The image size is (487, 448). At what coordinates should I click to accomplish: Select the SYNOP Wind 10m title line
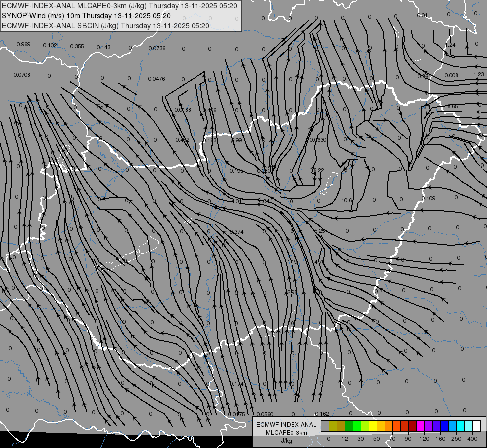coord(86,16)
